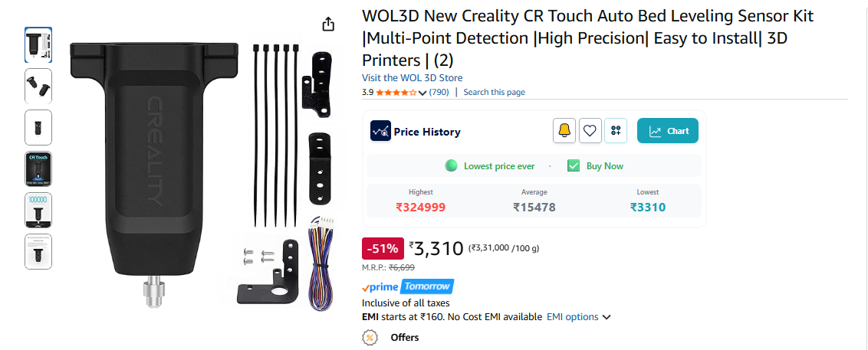
Task: Select the second thumbnail showing two sensors
Action: click(38, 87)
